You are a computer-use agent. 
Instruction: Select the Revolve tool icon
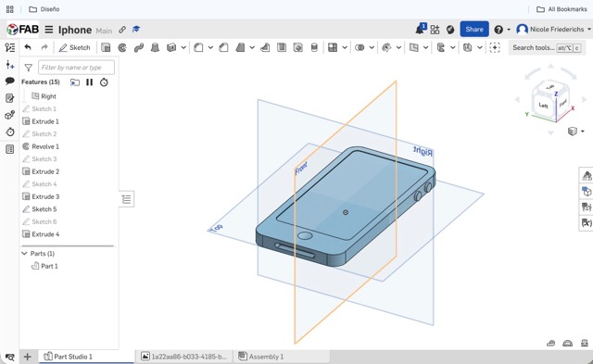122,47
